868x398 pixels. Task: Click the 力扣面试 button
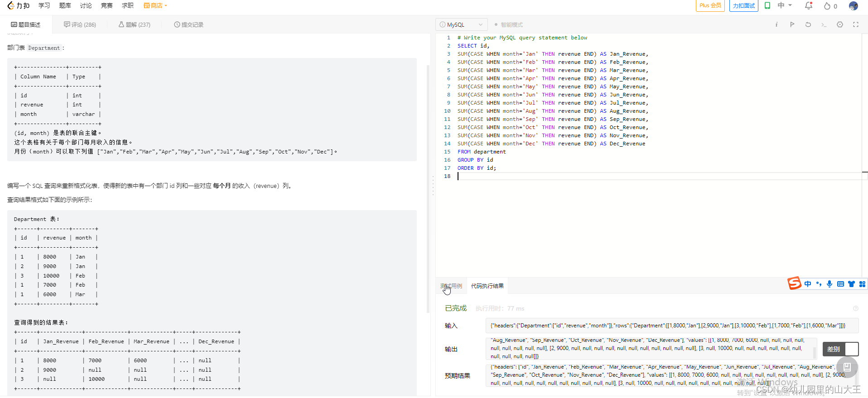(x=743, y=6)
